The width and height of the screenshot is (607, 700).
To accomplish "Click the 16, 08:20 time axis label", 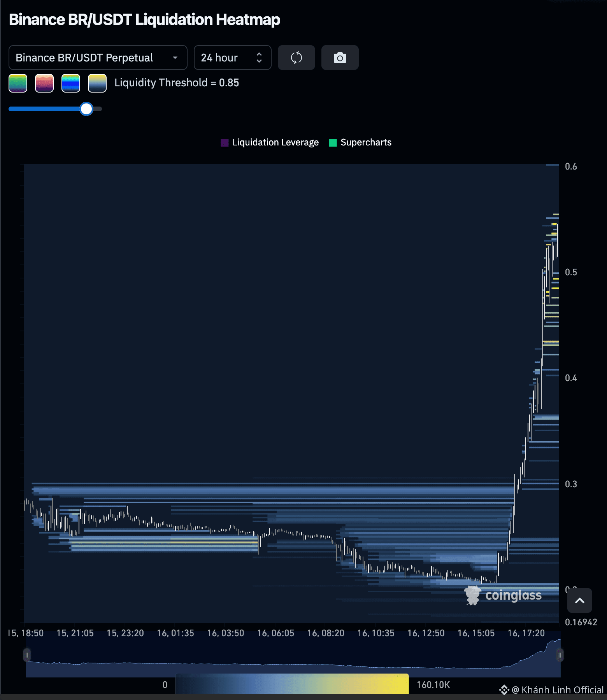I will point(326,633).
